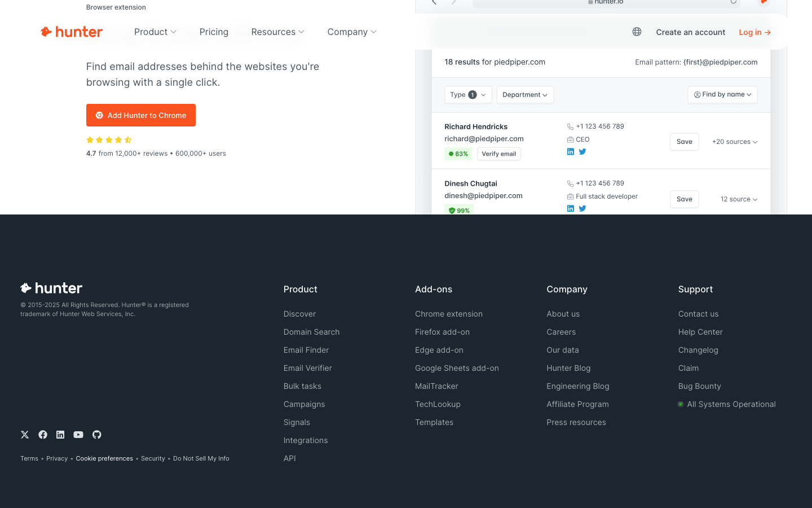
Task: Open the Engineering Blog link
Action: (577, 386)
